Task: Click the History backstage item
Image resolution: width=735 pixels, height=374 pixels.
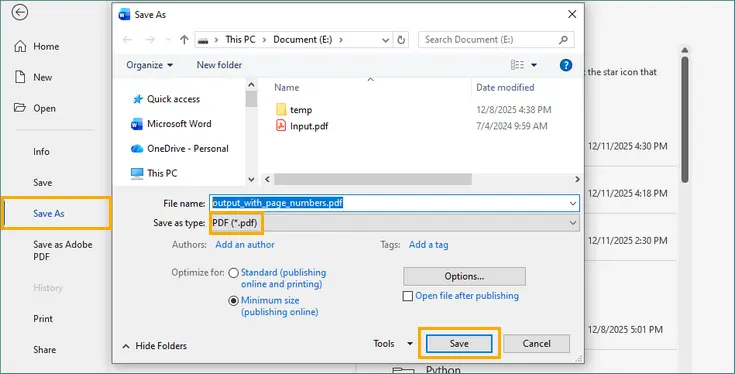Action: tap(48, 288)
